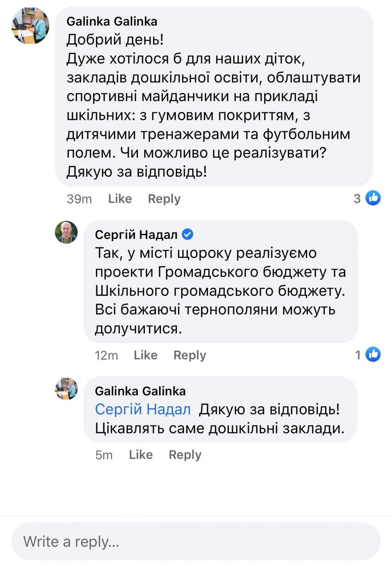
Task: Reply to the 39m-old comment
Action: [164, 199]
